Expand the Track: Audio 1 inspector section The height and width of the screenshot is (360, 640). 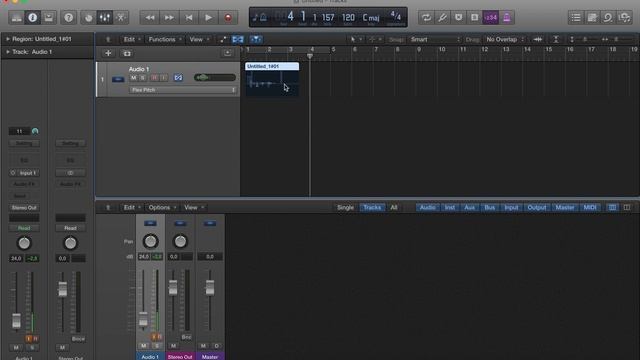8,52
